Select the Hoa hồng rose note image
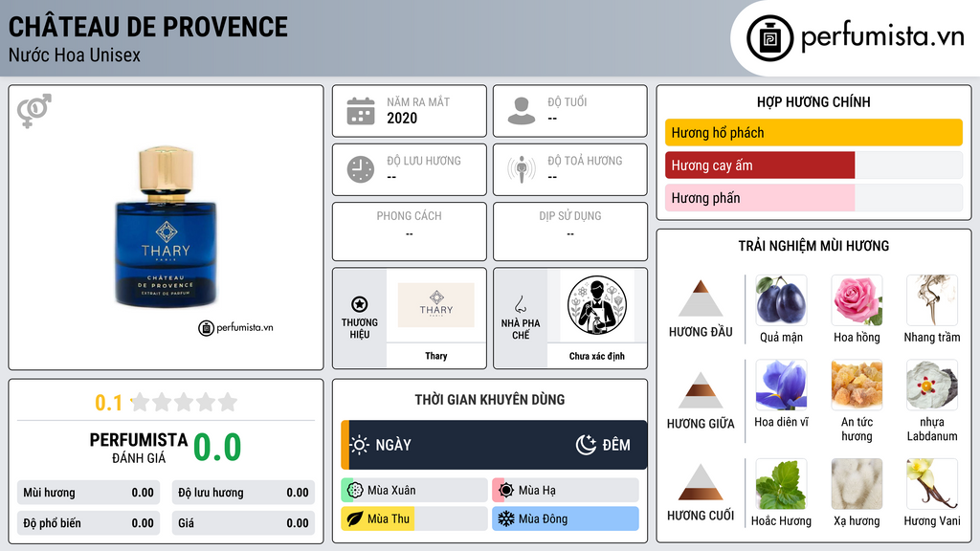This screenshot has height=551, width=980. tap(857, 300)
